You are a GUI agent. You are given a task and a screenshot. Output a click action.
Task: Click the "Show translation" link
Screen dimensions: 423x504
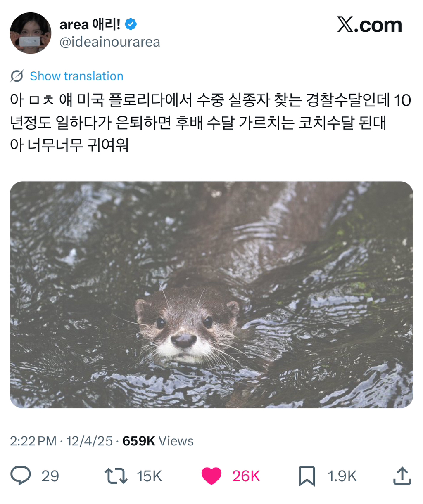click(x=76, y=76)
